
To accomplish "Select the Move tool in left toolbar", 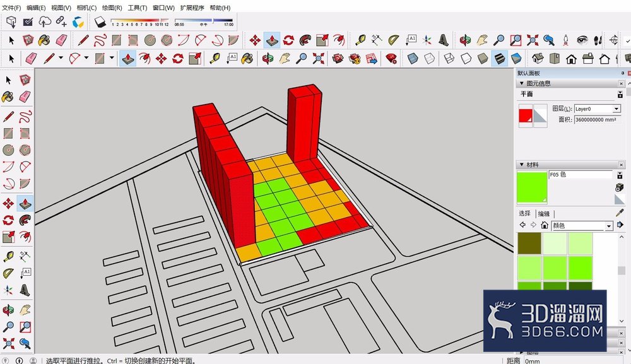I will click(x=8, y=204).
